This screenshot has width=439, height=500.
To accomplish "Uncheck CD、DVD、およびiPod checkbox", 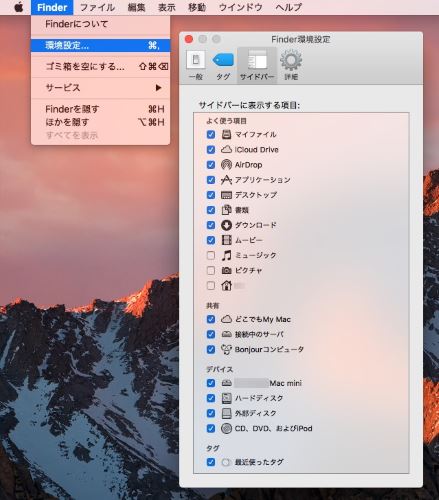I will click(x=211, y=428).
